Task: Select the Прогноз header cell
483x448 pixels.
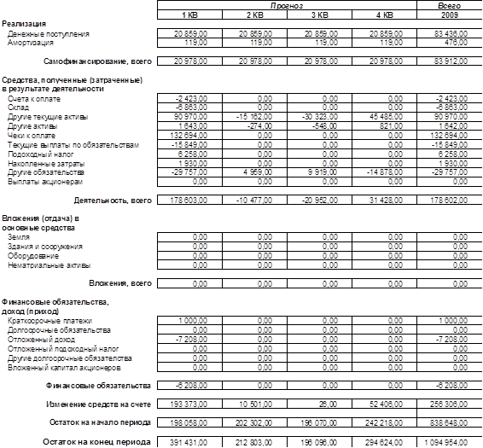Action: tap(287, 5)
